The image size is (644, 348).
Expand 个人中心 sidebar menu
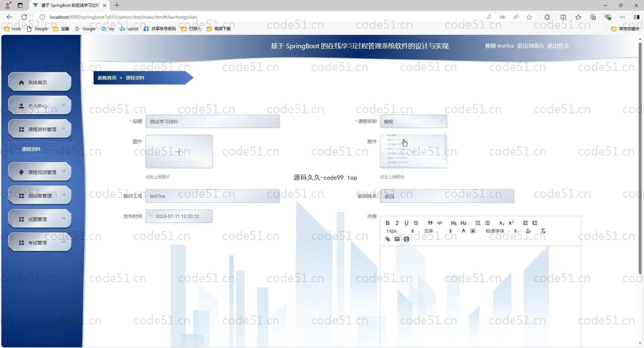[40, 106]
